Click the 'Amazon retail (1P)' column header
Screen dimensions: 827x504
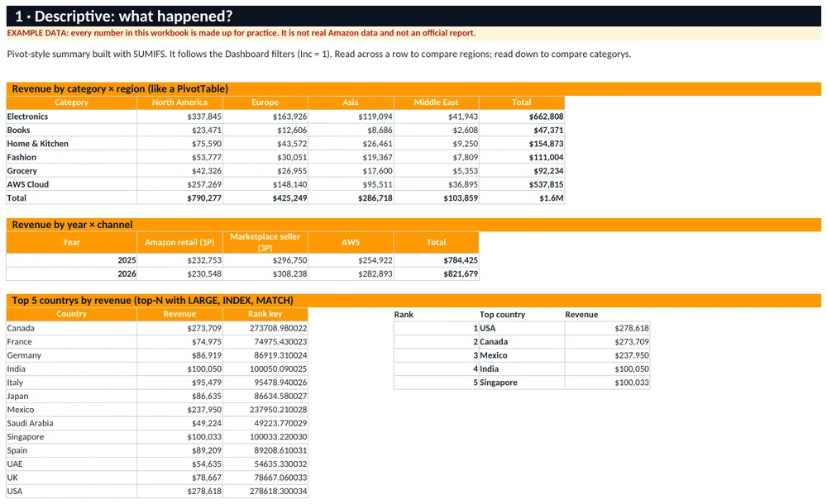[179, 243]
